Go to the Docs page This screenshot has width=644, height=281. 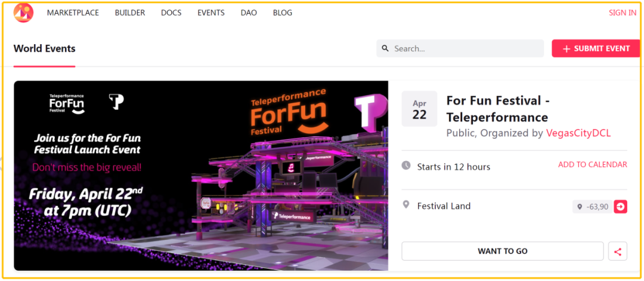click(x=171, y=13)
